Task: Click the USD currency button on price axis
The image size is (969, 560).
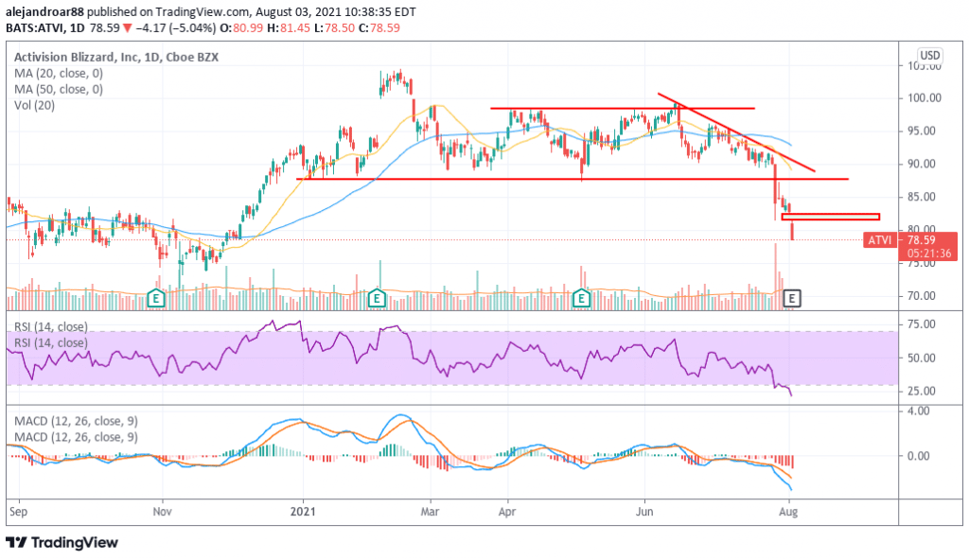Action: click(x=929, y=55)
